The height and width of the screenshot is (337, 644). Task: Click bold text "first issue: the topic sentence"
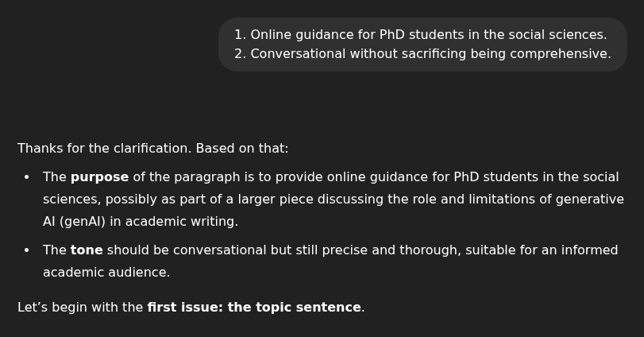[254, 308]
